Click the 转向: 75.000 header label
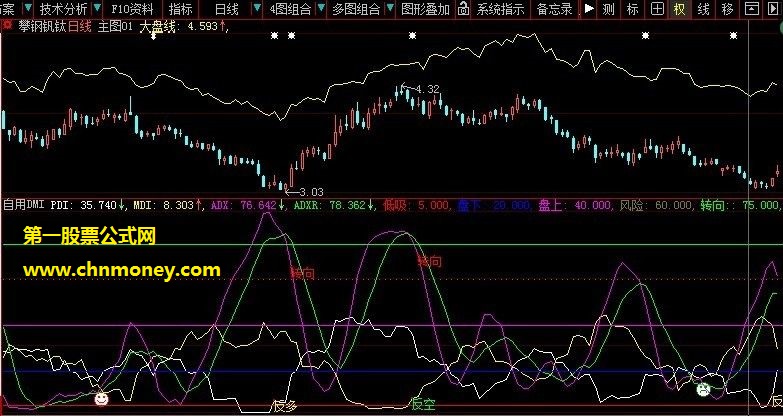The width and height of the screenshot is (783, 416). point(740,205)
